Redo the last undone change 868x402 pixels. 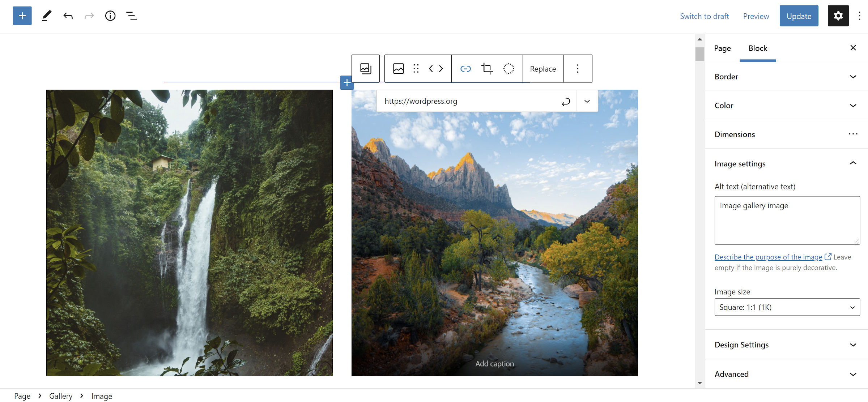(x=89, y=16)
